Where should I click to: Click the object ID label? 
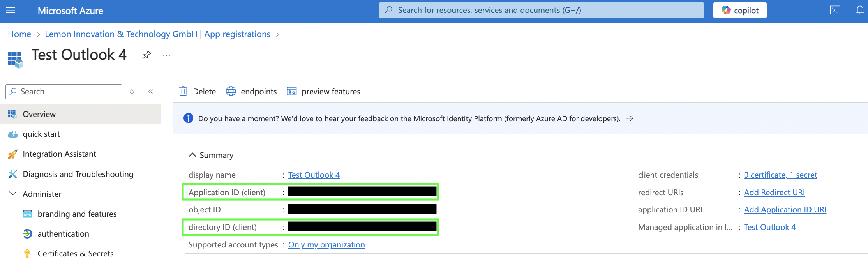click(x=205, y=210)
